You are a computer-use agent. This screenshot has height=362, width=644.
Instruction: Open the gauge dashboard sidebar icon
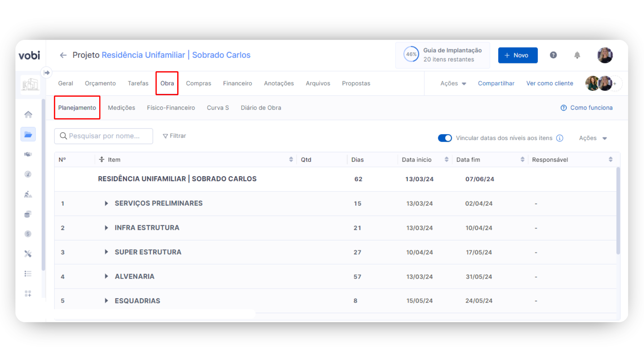(28, 174)
